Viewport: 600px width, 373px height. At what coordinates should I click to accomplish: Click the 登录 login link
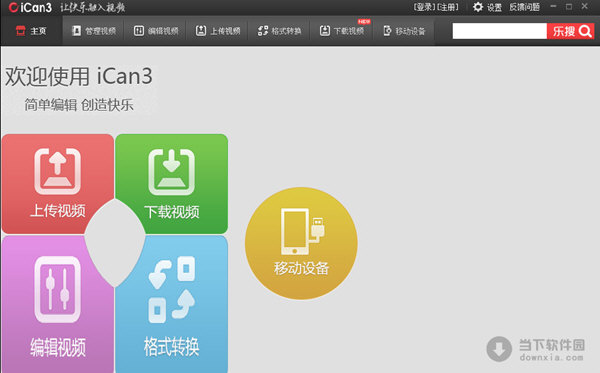pyautogui.click(x=424, y=7)
